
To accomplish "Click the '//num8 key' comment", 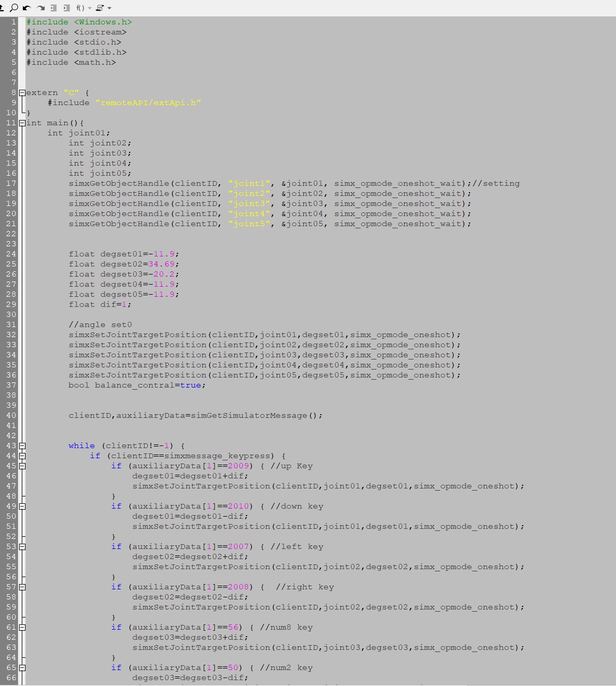I will (286, 627).
